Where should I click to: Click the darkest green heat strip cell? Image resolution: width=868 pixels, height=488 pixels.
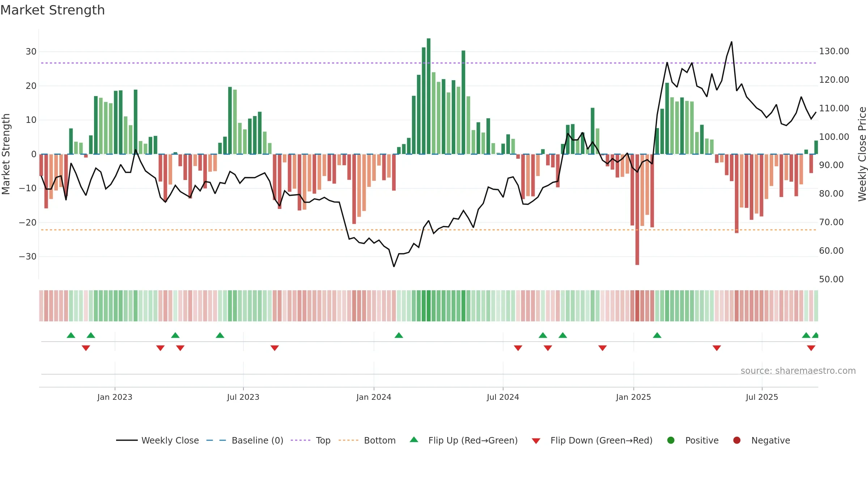click(429, 306)
